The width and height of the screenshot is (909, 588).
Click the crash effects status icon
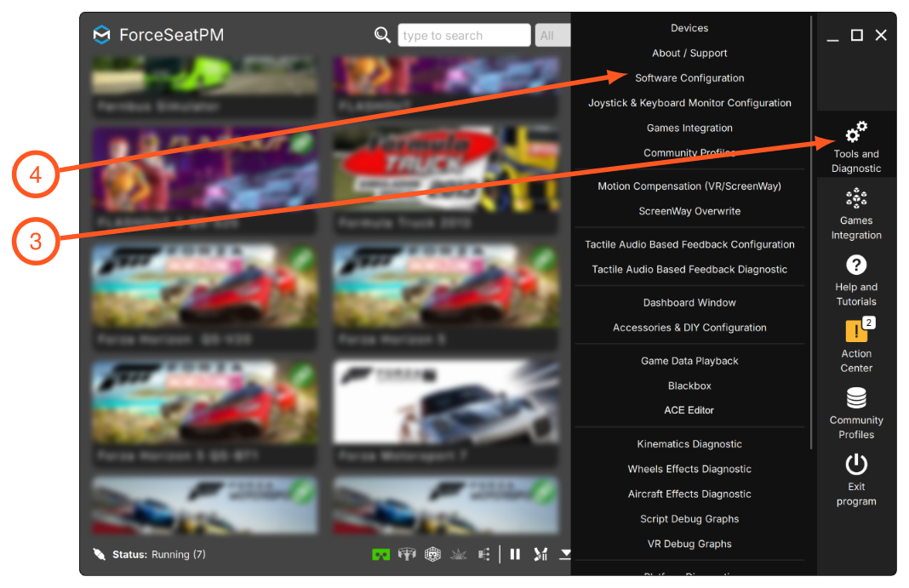(x=459, y=555)
